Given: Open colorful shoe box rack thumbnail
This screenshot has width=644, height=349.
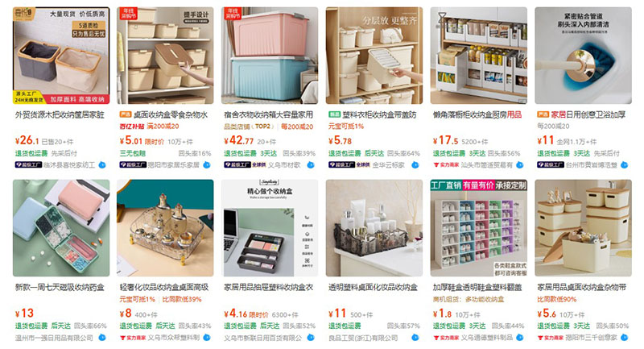Looking at the screenshot, I should click(x=478, y=228).
